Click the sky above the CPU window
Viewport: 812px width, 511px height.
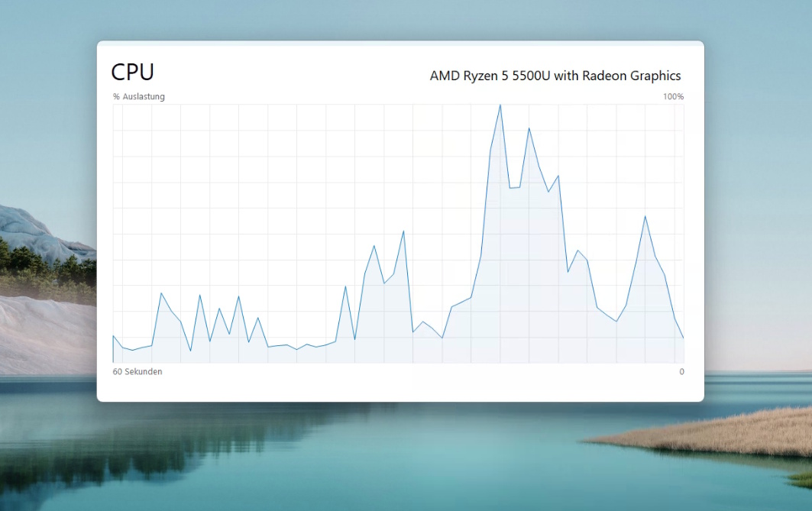(x=382, y=19)
